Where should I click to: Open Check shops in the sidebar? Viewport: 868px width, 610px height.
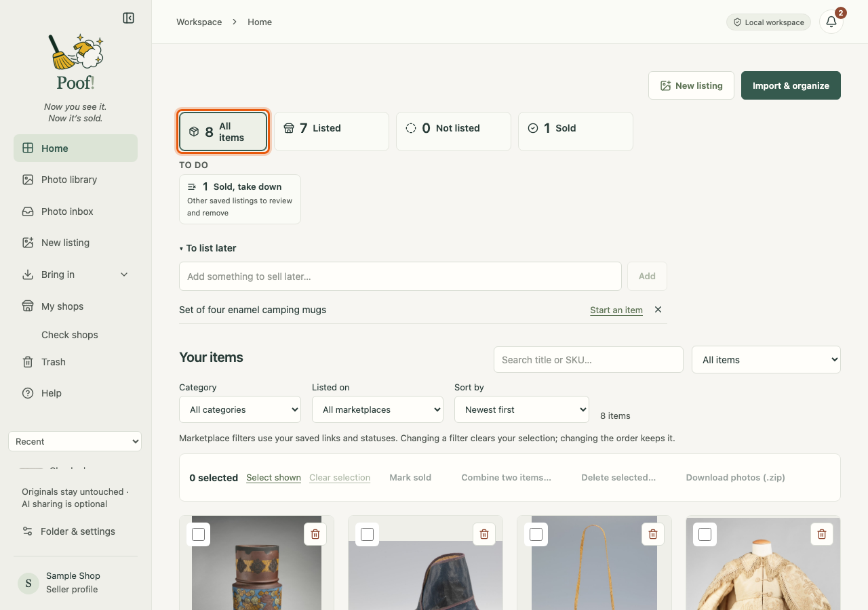tap(70, 335)
